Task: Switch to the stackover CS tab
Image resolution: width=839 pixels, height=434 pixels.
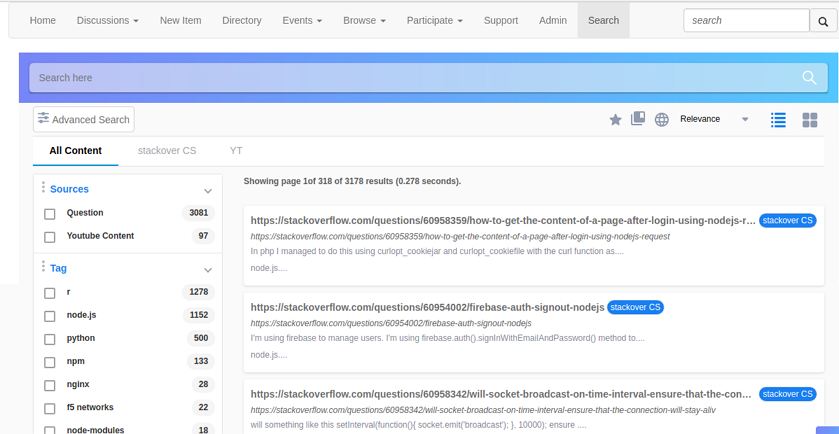Action: pos(167,151)
